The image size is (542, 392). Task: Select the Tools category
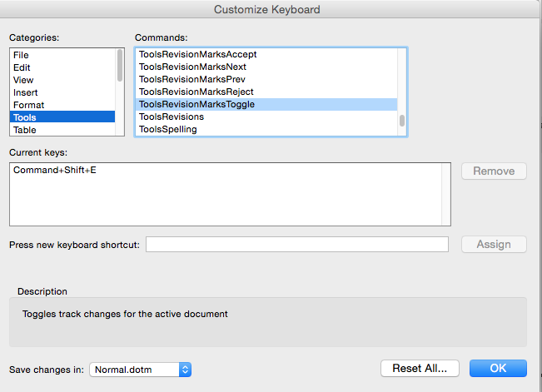(62, 117)
